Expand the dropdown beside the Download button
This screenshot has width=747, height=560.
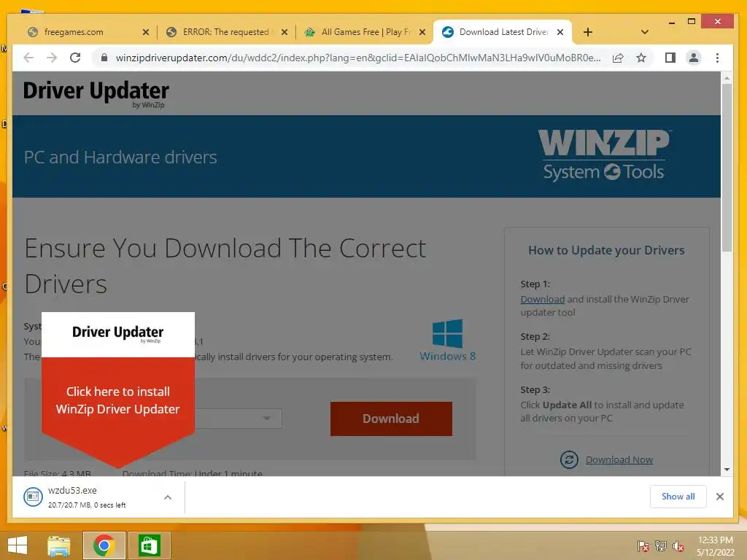pos(267,418)
